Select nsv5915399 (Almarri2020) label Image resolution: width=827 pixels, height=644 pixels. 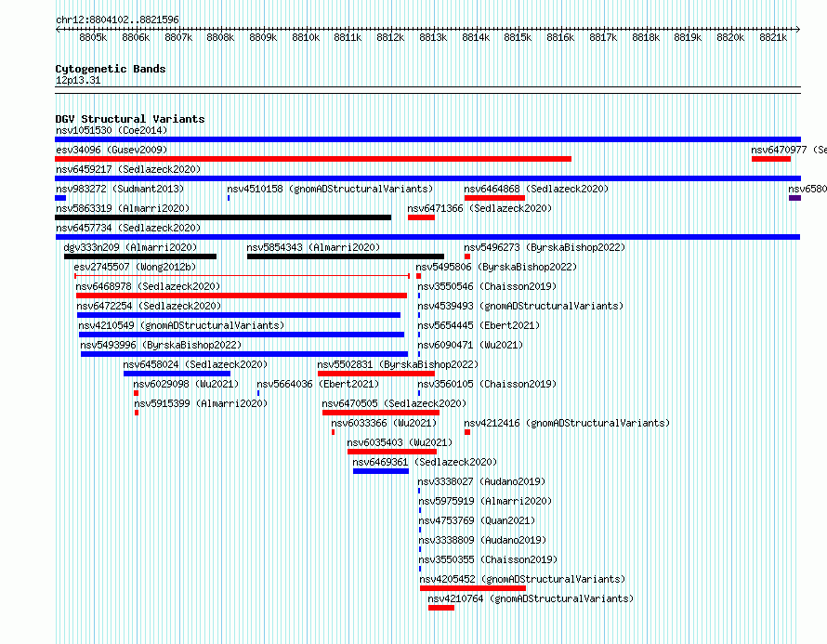tap(201, 403)
